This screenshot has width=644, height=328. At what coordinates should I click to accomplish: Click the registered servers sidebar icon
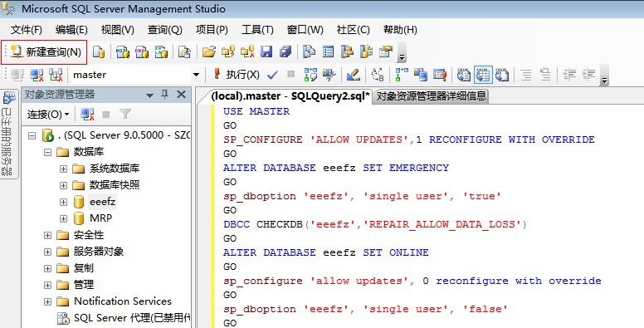[x=8, y=98]
